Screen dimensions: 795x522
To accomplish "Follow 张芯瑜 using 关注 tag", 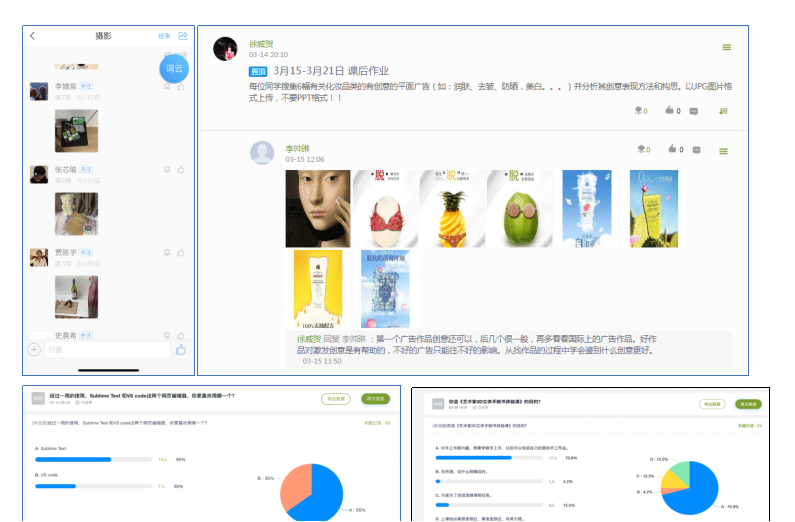I will coord(86,170).
